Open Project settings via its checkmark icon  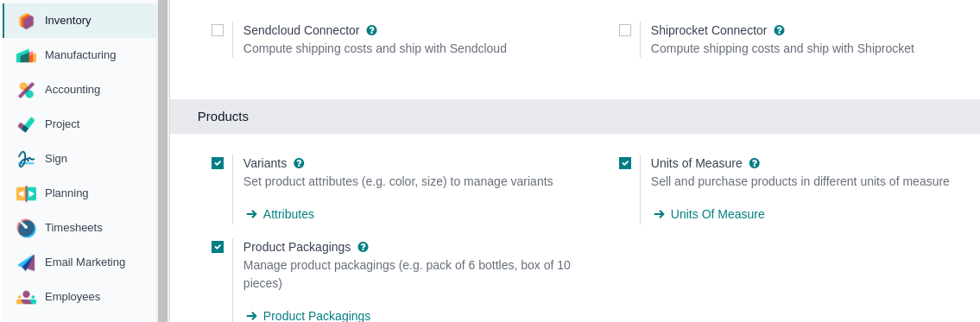coord(26,124)
